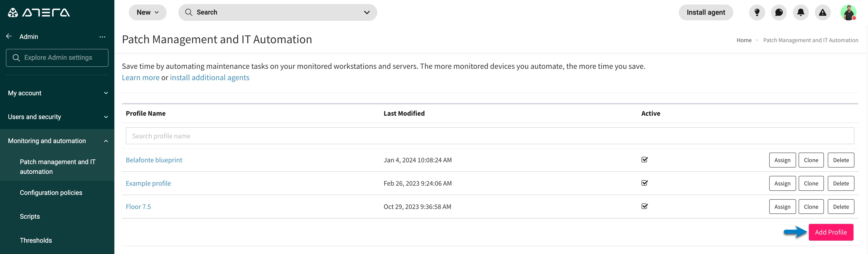Click the Atera logo

(x=39, y=12)
